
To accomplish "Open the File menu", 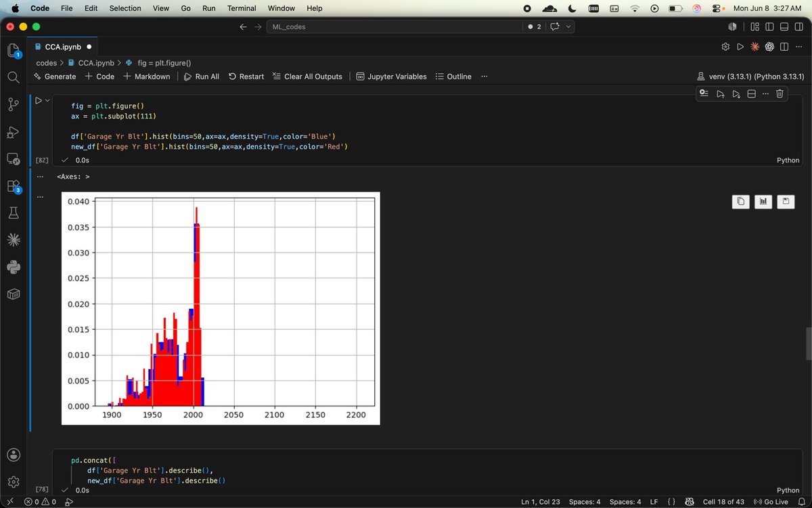I will (67, 8).
